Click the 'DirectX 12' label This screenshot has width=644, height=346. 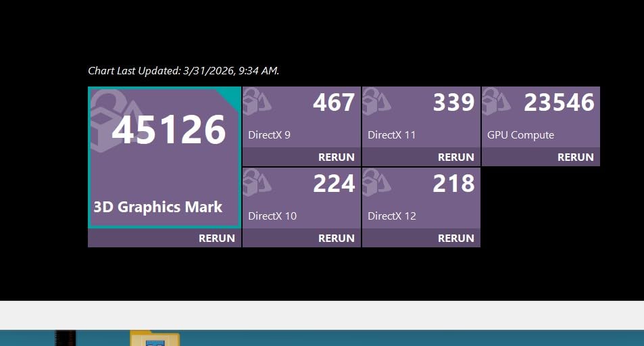[x=391, y=216]
